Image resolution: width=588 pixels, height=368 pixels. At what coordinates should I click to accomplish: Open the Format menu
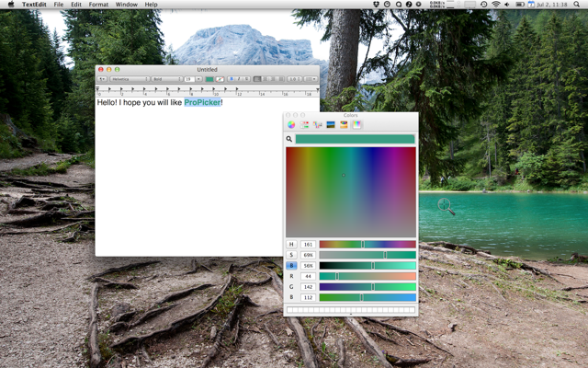click(x=98, y=5)
